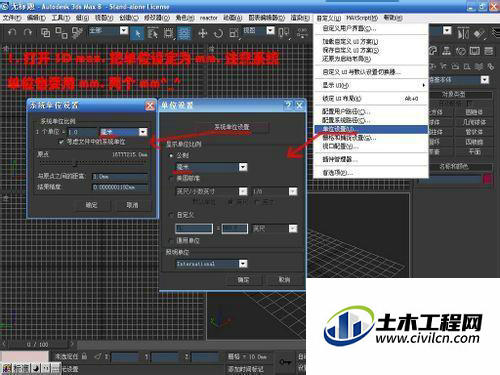Open the Motion command panel tab
Screen dimensions: 500x375
point(461,51)
